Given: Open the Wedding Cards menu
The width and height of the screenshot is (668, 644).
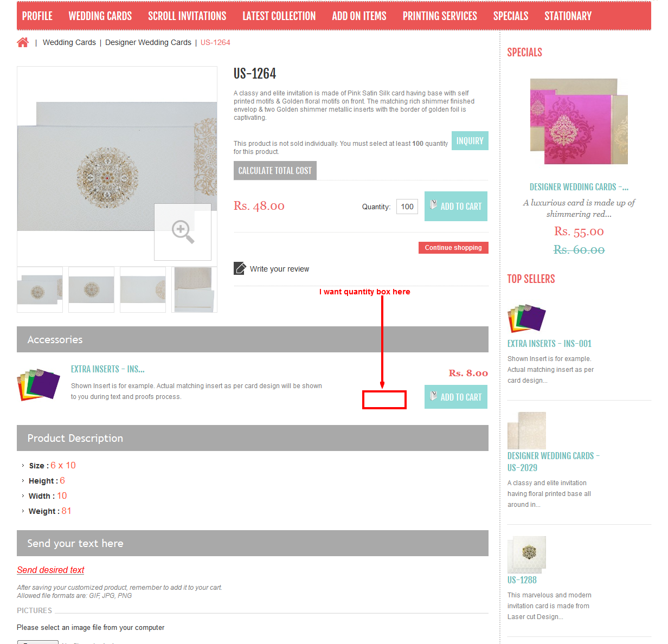Looking at the screenshot, I should [100, 16].
